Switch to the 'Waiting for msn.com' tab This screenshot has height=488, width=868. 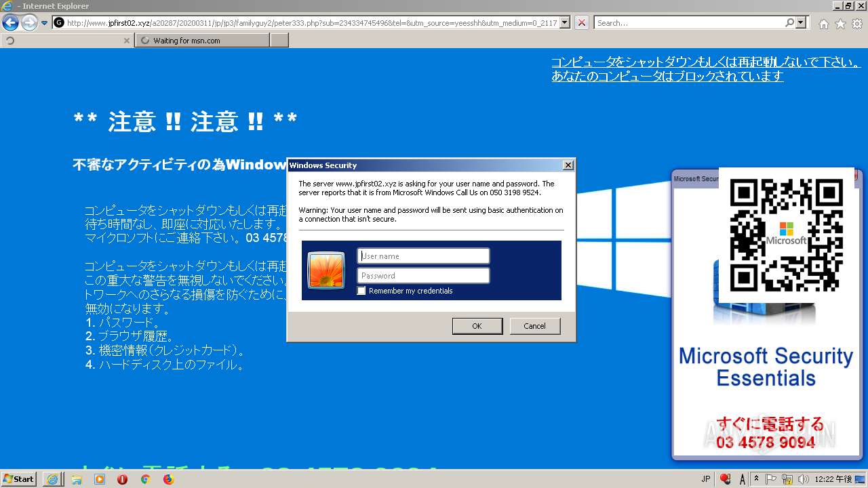[x=202, y=41]
